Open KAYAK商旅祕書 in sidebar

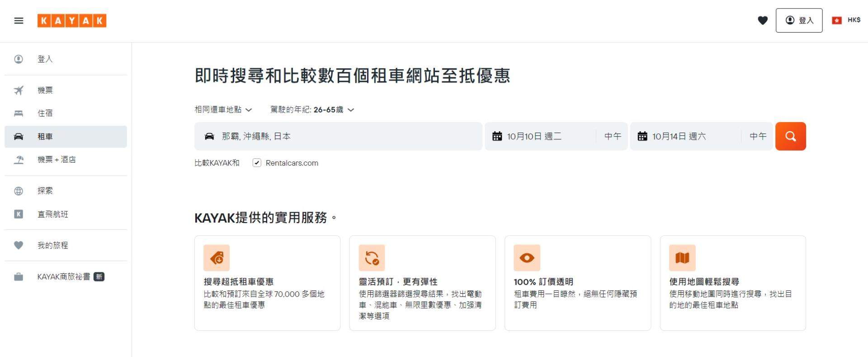66,277
